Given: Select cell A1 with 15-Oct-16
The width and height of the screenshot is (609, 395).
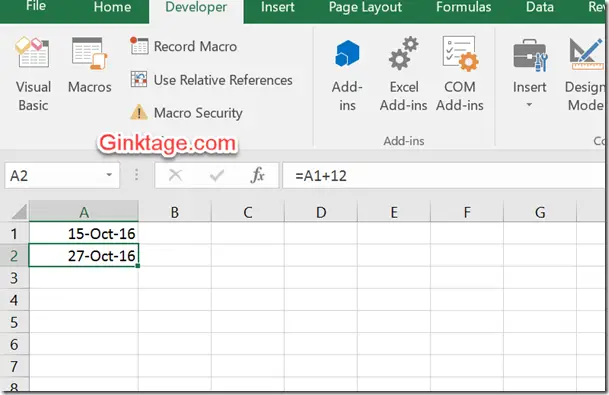Looking at the screenshot, I should point(84,233).
